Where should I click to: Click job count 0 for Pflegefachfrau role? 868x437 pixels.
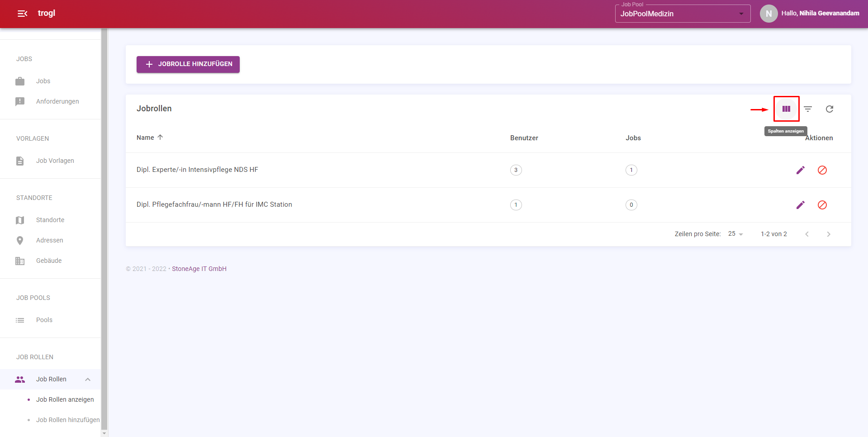pyautogui.click(x=631, y=205)
